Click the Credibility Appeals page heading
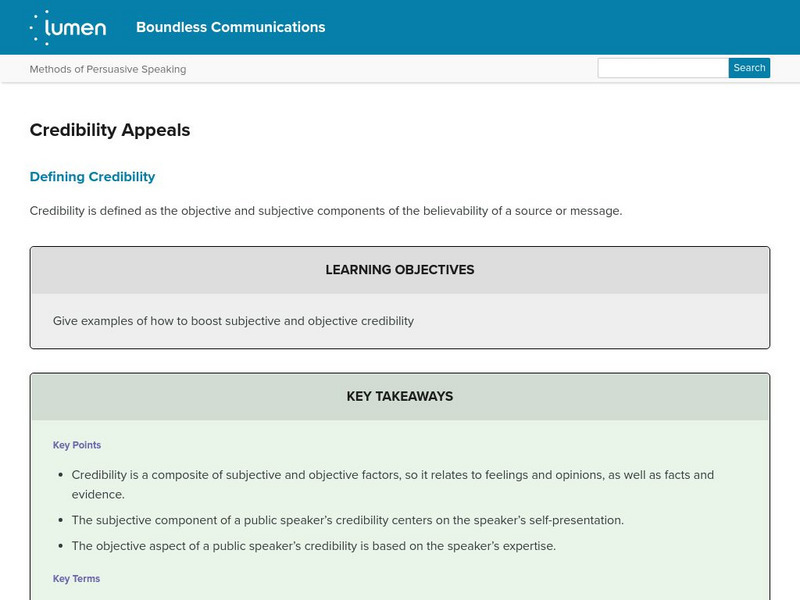This screenshot has height=600, width=800. pos(110,130)
